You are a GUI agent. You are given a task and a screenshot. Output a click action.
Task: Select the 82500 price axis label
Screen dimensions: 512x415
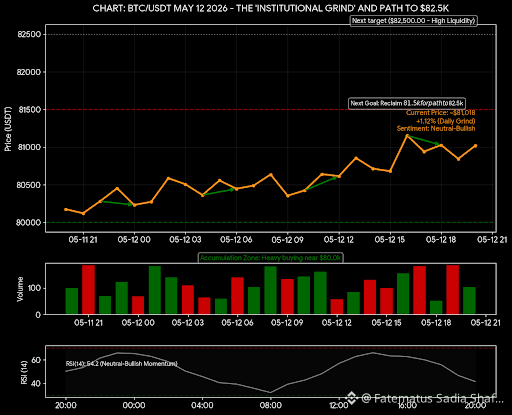coord(29,34)
